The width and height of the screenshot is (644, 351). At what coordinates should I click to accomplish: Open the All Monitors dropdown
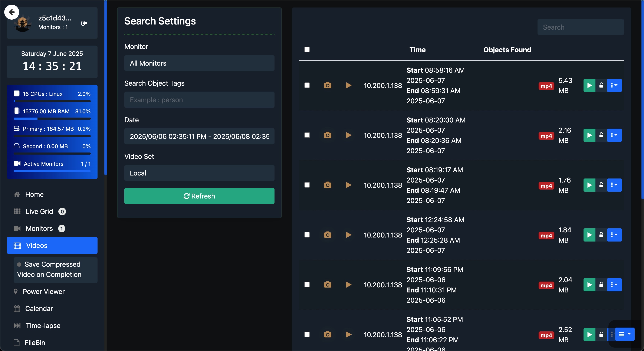click(199, 63)
